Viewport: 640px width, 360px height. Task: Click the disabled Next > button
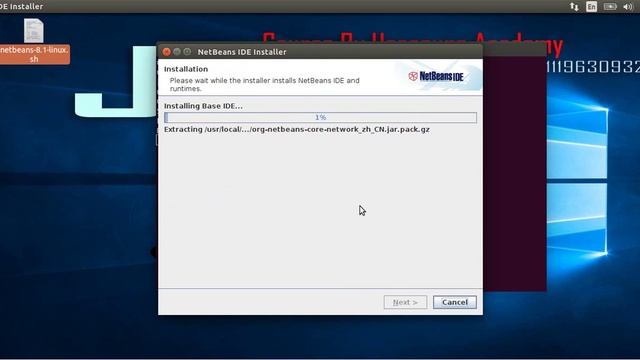[x=405, y=302]
